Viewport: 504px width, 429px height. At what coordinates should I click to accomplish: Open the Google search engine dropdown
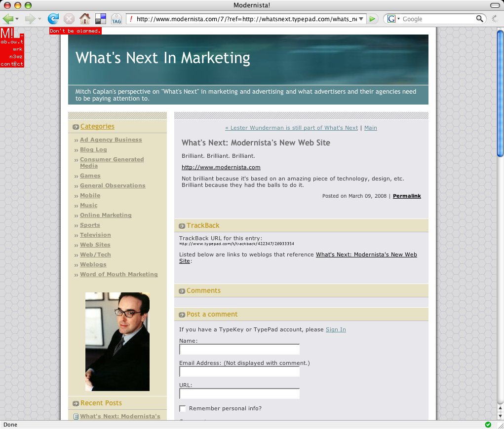tap(398, 19)
